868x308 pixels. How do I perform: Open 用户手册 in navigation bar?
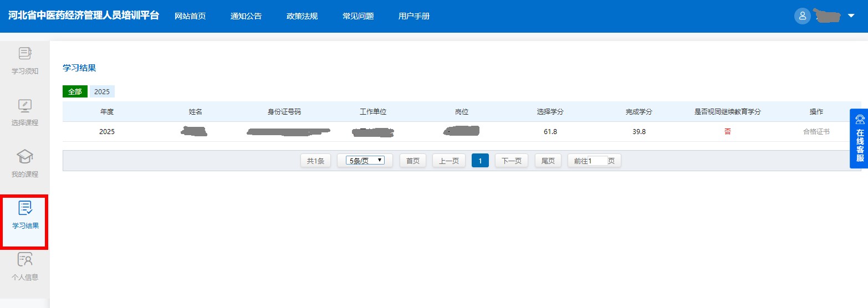414,16
